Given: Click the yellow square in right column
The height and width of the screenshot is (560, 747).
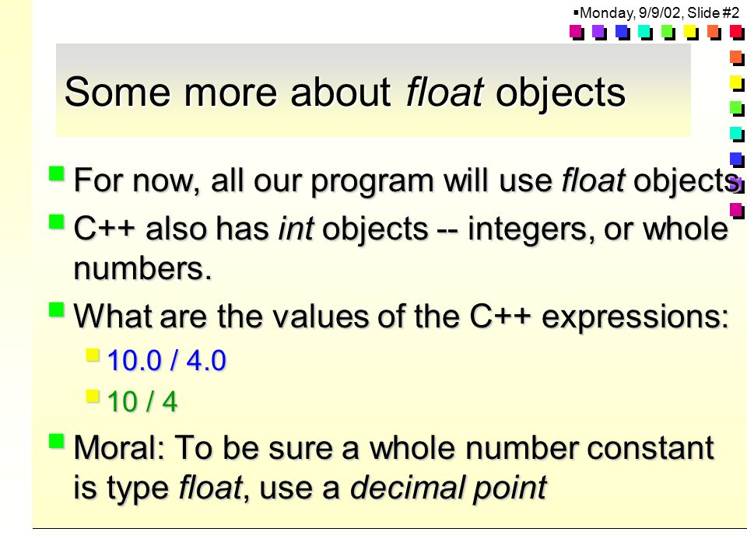Looking at the screenshot, I should click(737, 83).
